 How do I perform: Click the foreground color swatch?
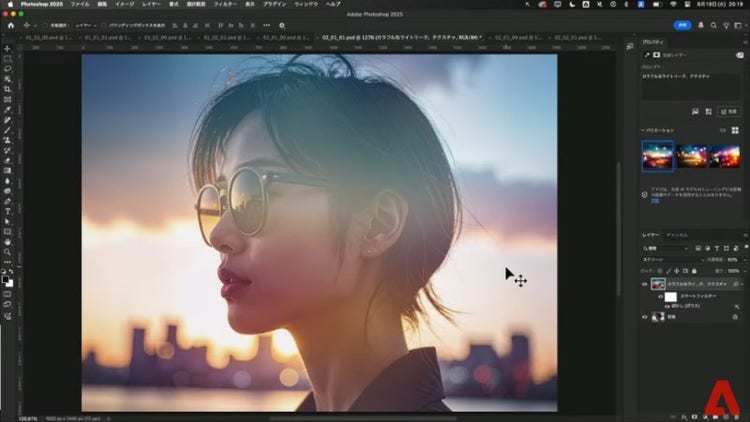(5, 271)
